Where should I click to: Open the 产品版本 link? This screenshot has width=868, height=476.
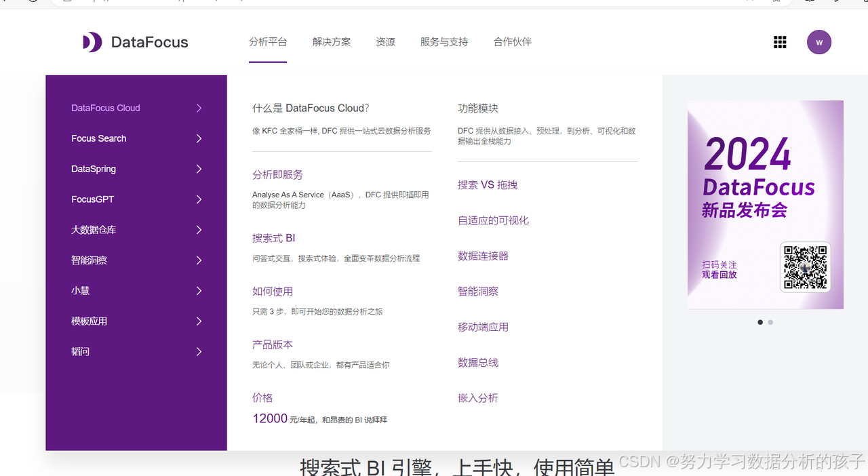click(273, 345)
